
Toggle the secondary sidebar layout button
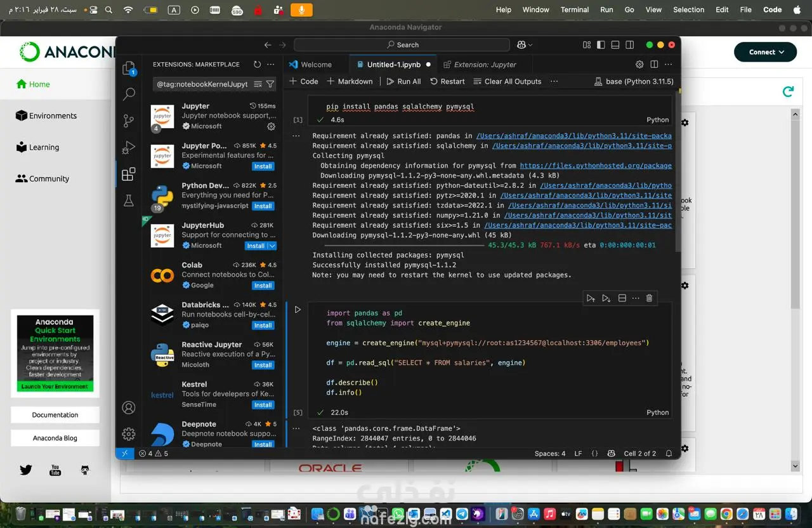pyautogui.click(x=629, y=45)
